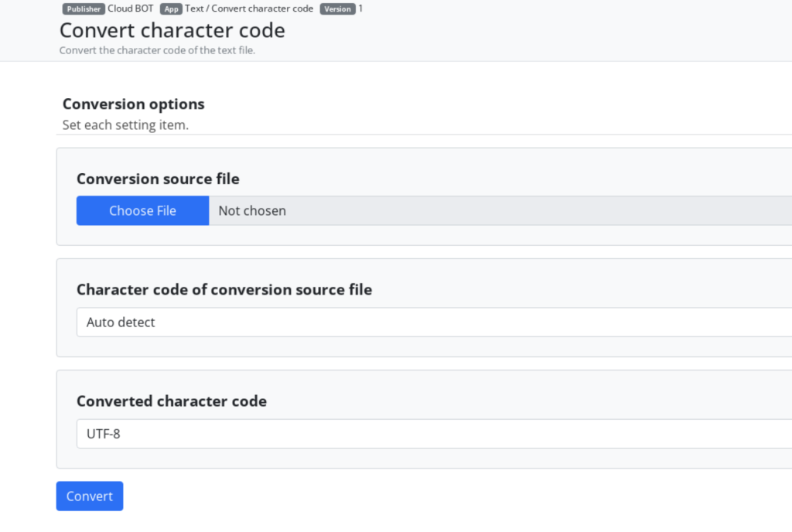The width and height of the screenshot is (792, 532).
Task: Click the Convert button
Action: (x=90, y=496)
